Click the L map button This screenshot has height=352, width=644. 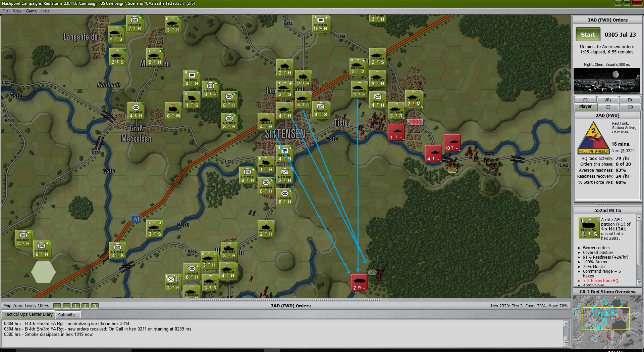click(76, 306)
